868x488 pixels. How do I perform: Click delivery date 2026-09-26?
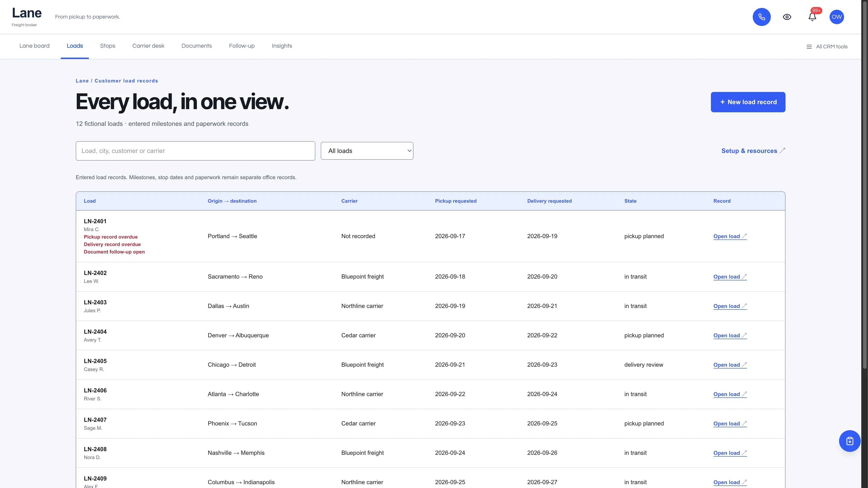[x=542, y=453]
